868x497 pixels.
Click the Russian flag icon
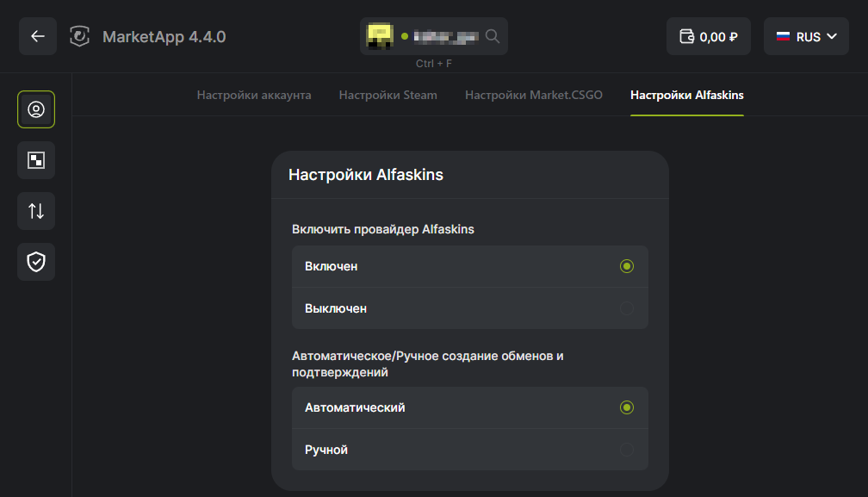pos(783,36)
